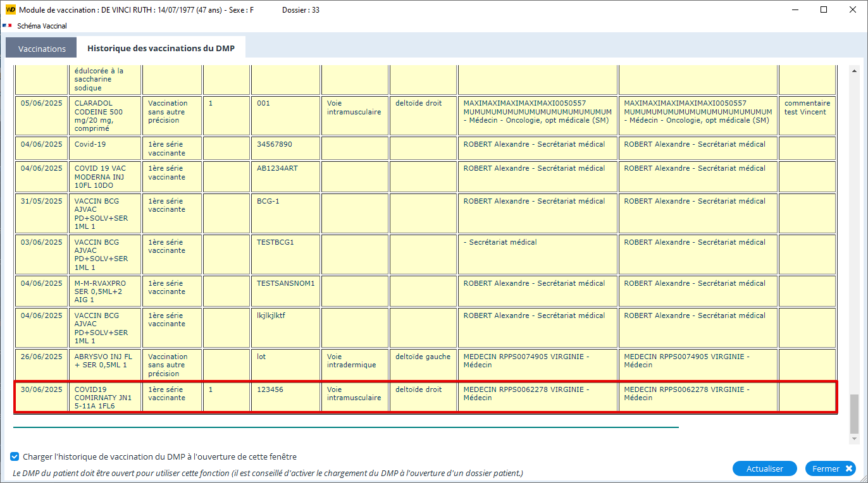Select the deltoïde gauche cell
Image resolution: width=868 pixels, height=483 pixels.
423,365
